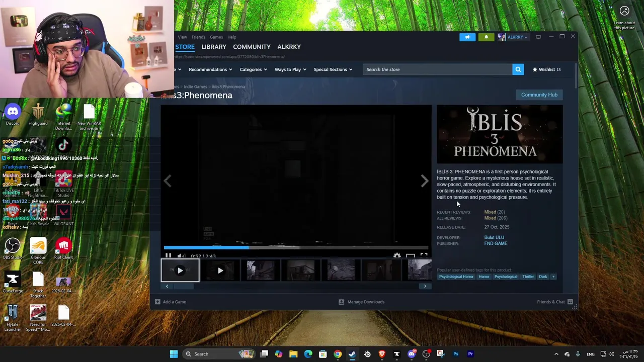Open publisher link FND GAME
The height and width of the screenshot is (362, 644).
click(x=496, y=243)
